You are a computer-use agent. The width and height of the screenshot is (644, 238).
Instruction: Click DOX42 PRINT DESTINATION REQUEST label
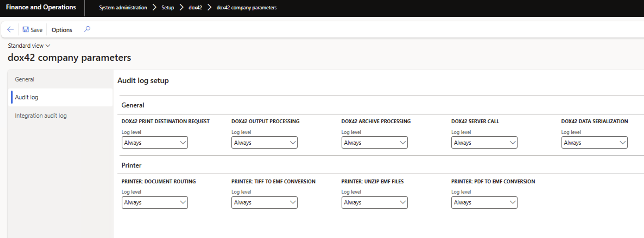pyautogui.click(x=166, y=121)
